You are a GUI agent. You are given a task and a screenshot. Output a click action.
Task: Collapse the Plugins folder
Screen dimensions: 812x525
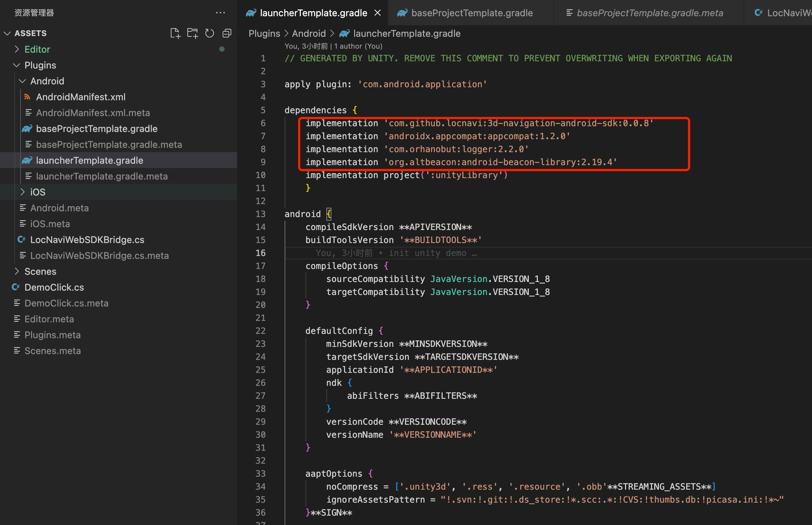[x=17, y=65]
